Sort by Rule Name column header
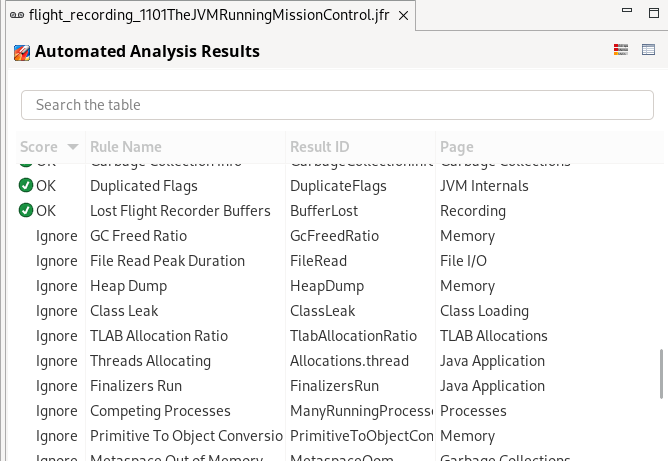 [x=125, y=147]
